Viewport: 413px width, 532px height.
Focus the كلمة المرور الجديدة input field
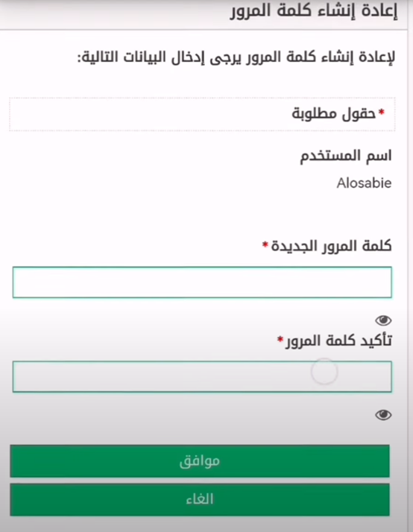pyautogui.click(x=202, y=282)
